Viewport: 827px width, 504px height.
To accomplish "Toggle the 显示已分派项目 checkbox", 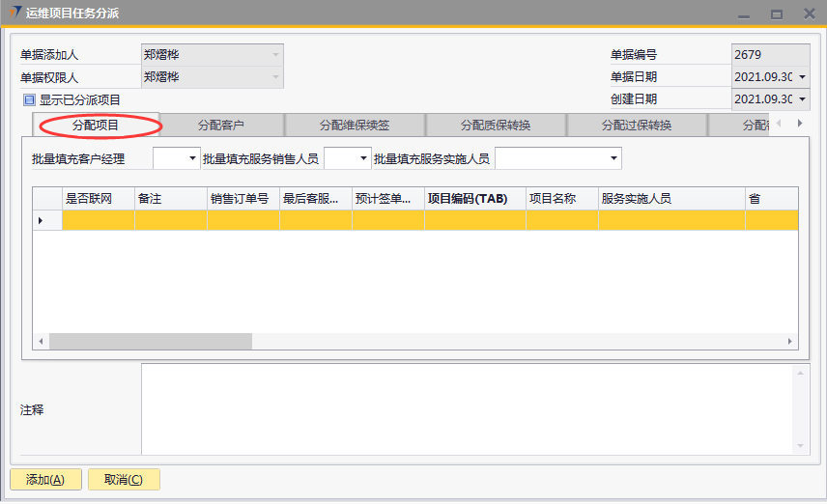I will coord(29,99).
